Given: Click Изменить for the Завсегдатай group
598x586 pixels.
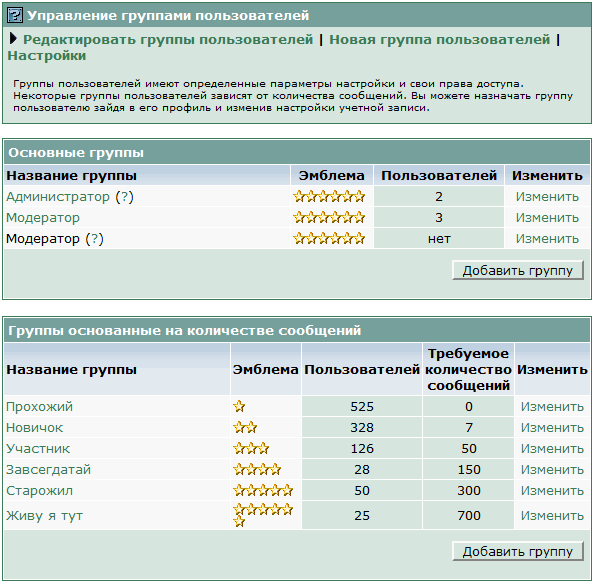Looking at the screenshot, I should click(552, 469).
